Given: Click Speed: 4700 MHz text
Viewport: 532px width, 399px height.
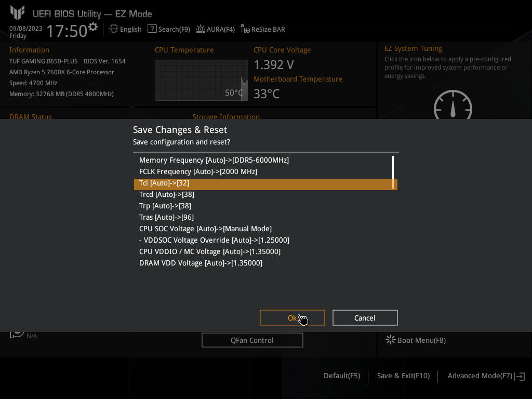Looking at the screenshot, I should point(33,83).
